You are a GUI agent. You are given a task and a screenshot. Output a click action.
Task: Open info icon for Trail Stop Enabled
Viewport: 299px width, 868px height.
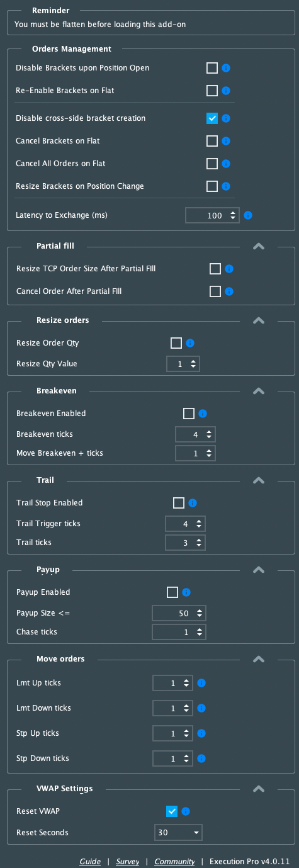(193, 503)
